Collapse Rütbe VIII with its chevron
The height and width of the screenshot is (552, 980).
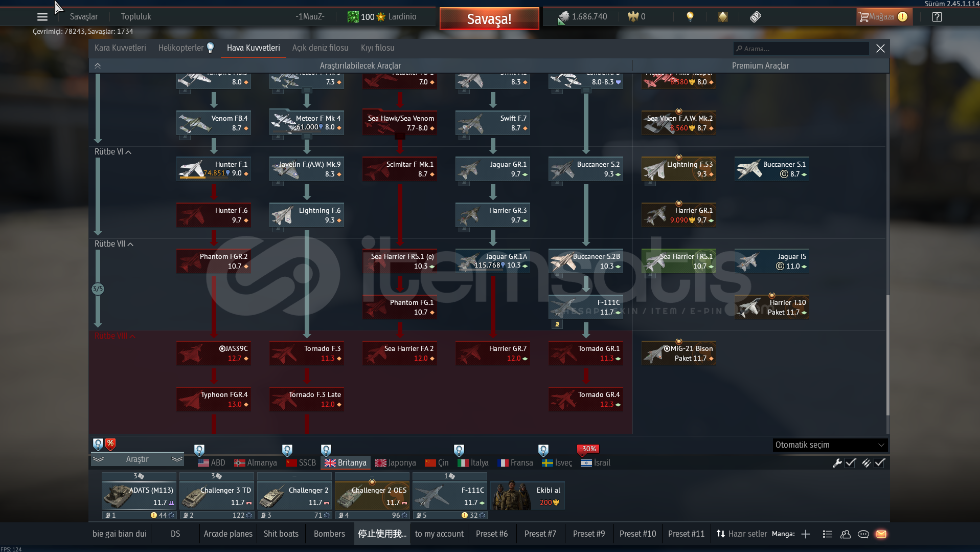coord(132,337)
